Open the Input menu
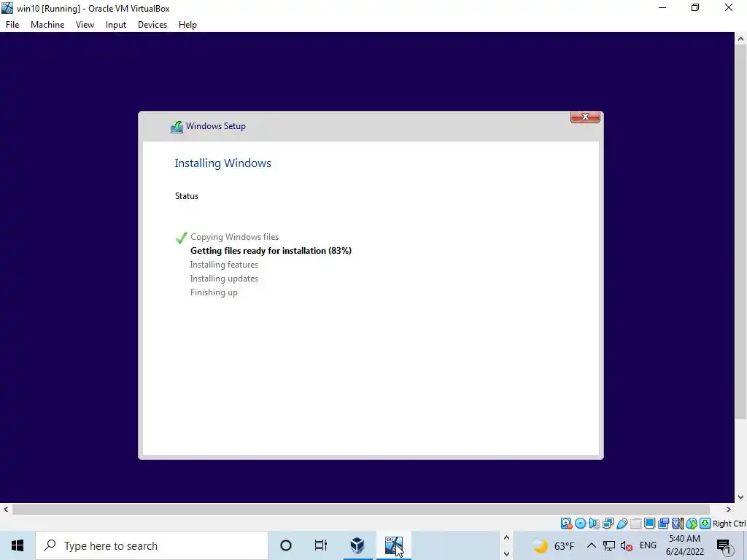The width and height of the screenshot is (747, 560). click(116, 25)
